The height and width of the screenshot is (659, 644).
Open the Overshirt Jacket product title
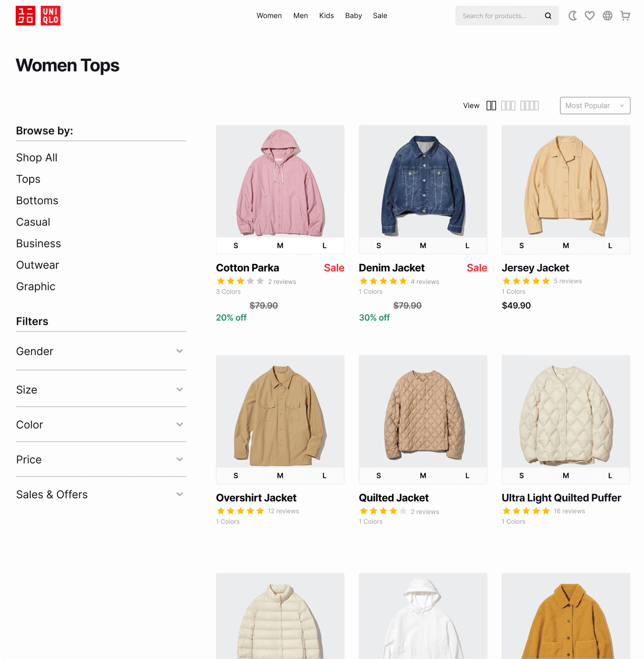[256, 498]
